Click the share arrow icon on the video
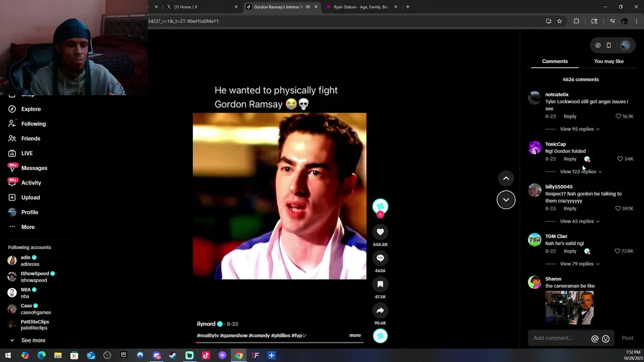The height and width of the screenshot is (362, 644). coord(380,310)
